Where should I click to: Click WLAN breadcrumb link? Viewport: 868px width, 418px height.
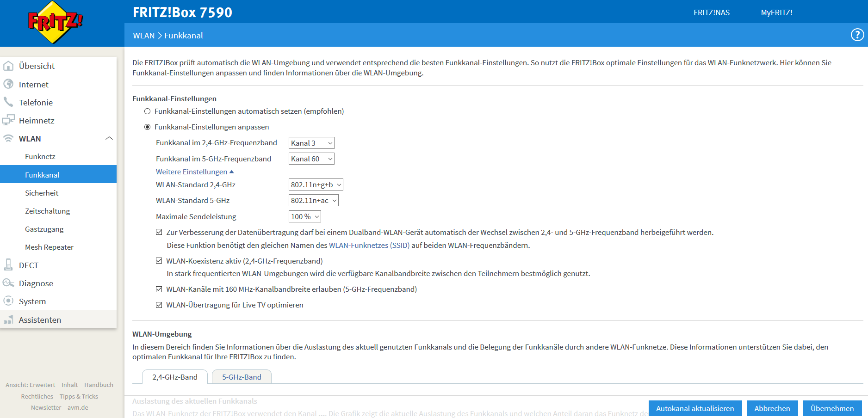pyautogui.click(x=144, y=36)
